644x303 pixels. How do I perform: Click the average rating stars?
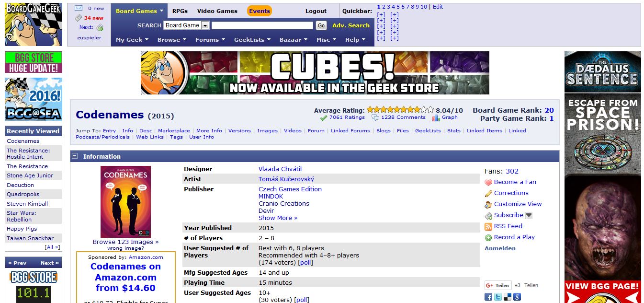400,110
